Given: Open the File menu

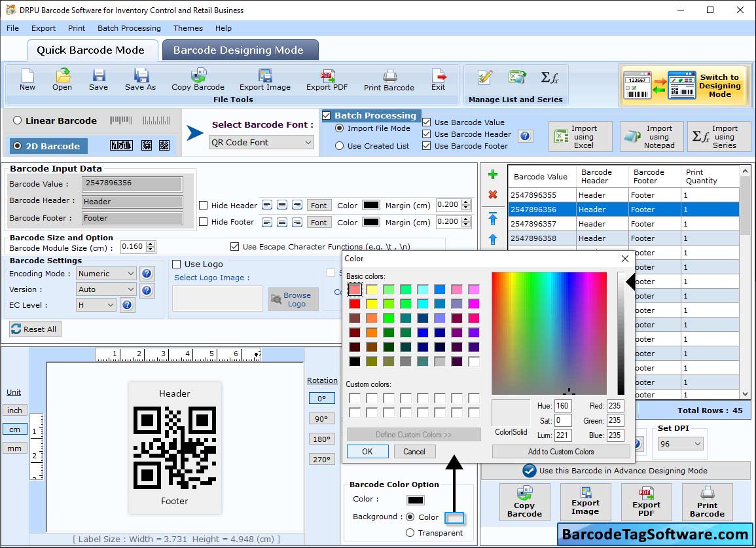Looking at the screenshot, I should [13, 28].
